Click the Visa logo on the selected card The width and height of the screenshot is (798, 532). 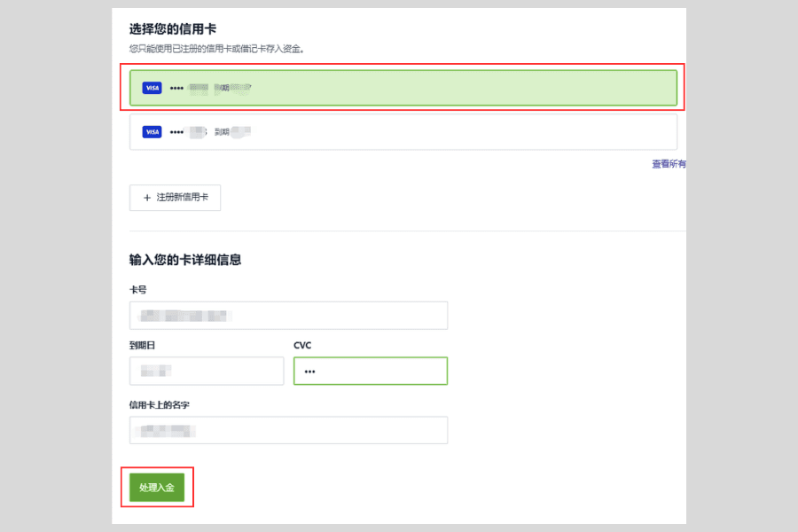(x=151, y=88)
